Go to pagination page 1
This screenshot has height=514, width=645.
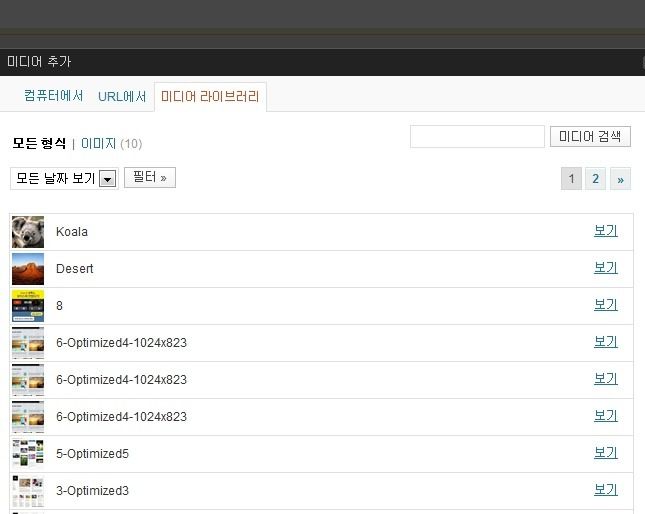(571, 178)
